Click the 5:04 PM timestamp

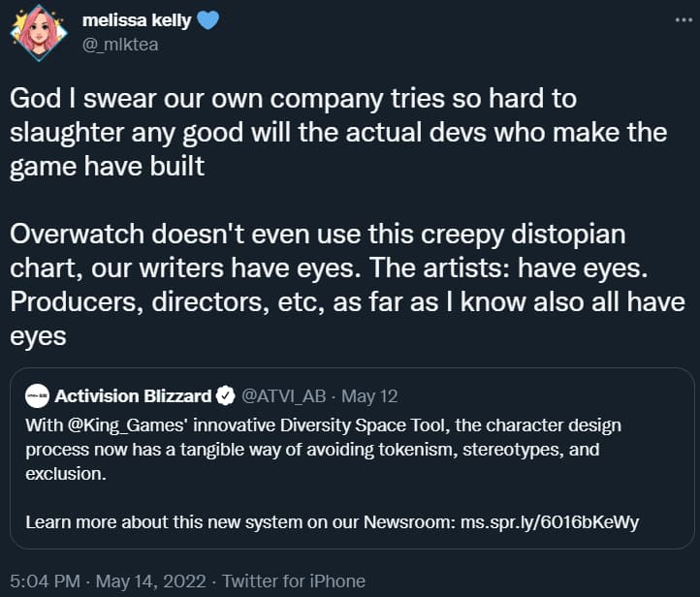[x=46, y=581]
